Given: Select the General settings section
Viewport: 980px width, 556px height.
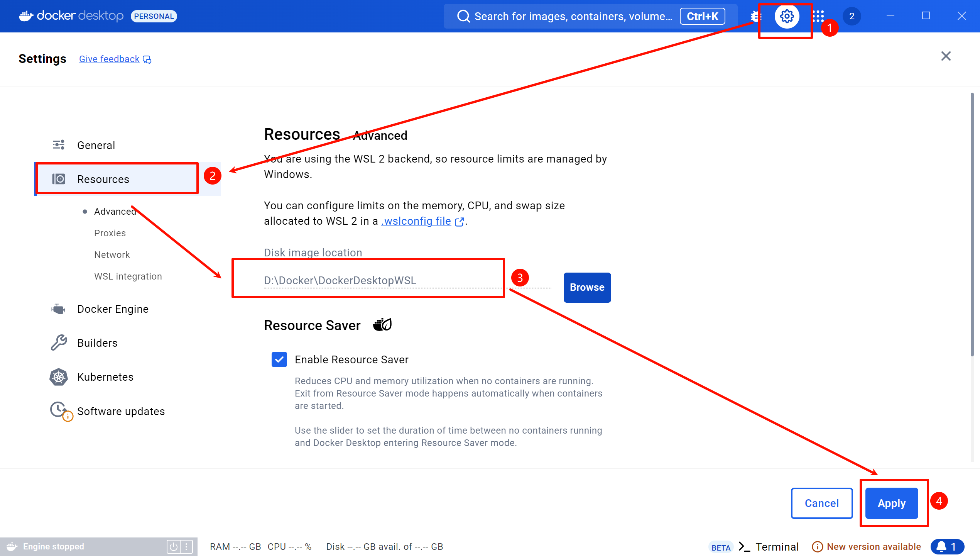Looking at the screenshot, I should (x=96, y=145).
